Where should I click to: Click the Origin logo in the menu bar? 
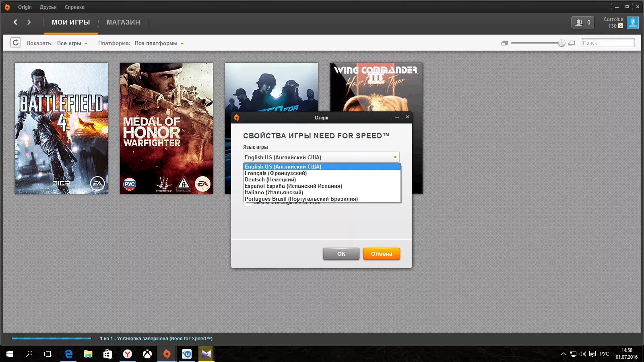7,7
